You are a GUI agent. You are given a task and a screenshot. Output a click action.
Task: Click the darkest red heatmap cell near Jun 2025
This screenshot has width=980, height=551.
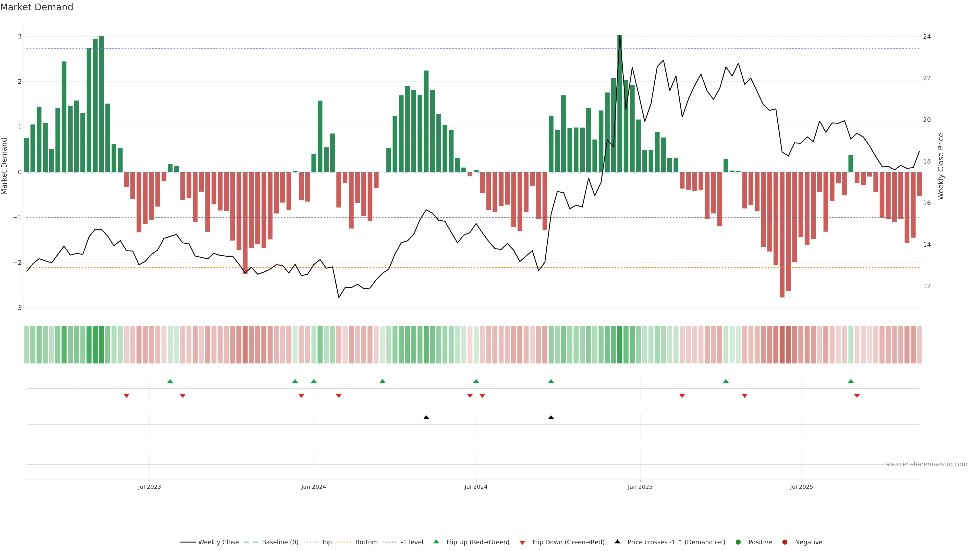[x=782, y=345]
